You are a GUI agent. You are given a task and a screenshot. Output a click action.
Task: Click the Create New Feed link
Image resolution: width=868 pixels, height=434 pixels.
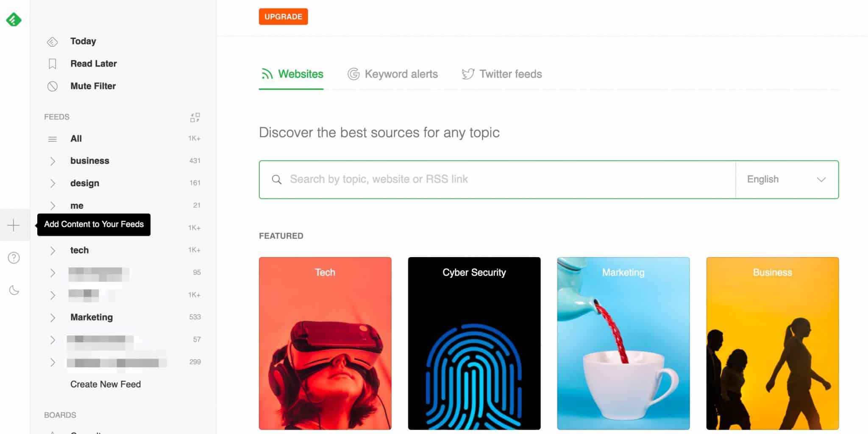tap(106, 384)
